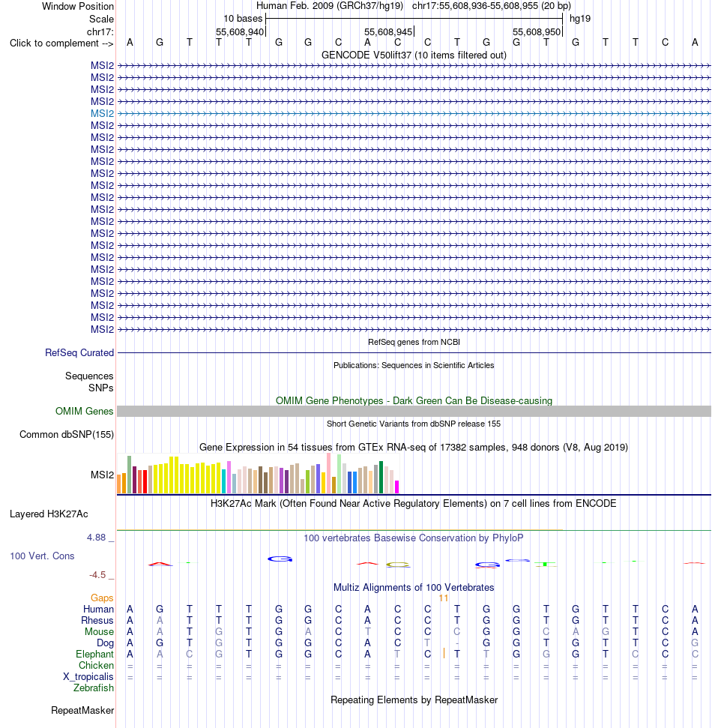This screenshot has height=728, width=712.
Task: Open the 'GENCODE V50lift37 (10 items filtered out)' track title
Action: click(414, 55)
